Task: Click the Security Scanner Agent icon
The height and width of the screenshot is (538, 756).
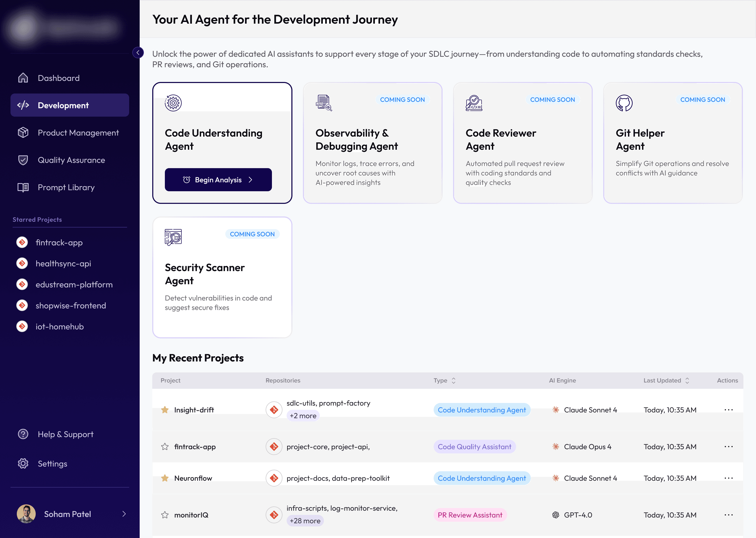Action: coord(173,237)
